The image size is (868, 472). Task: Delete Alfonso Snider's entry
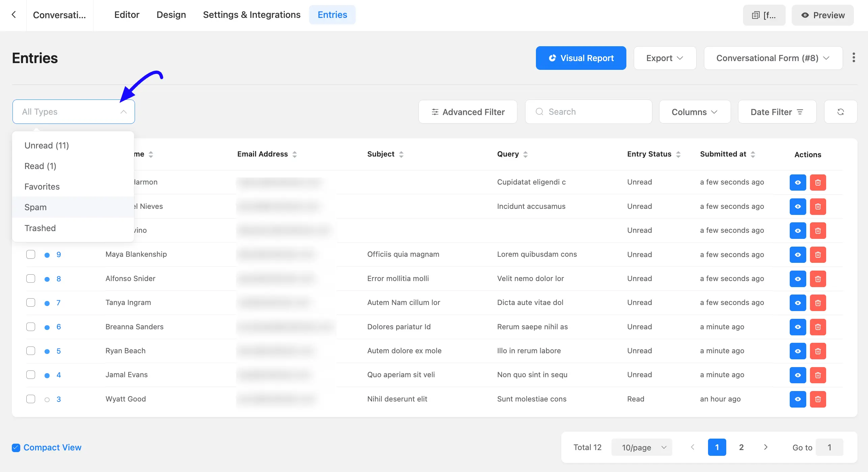point(818,279)
